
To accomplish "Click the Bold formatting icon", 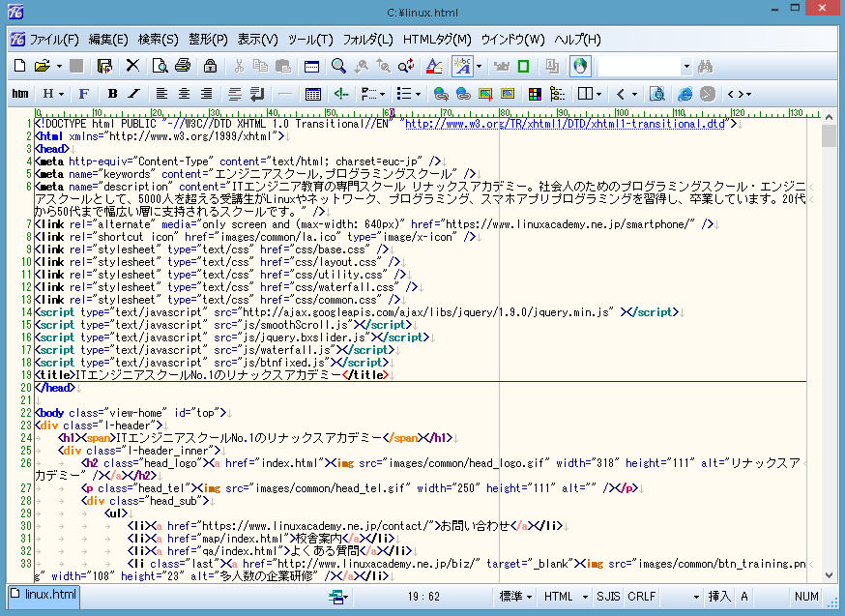I will (x=112, y=94).
